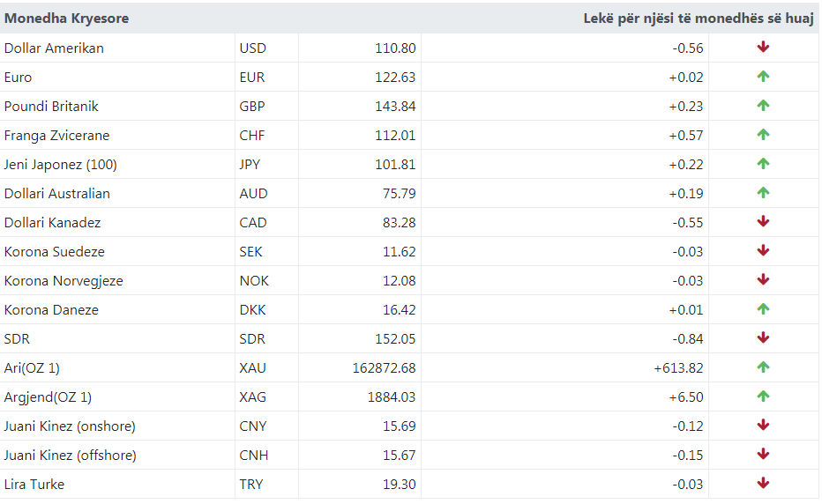Click the up arrow in Franga Zvicerane row

[763, 135]
